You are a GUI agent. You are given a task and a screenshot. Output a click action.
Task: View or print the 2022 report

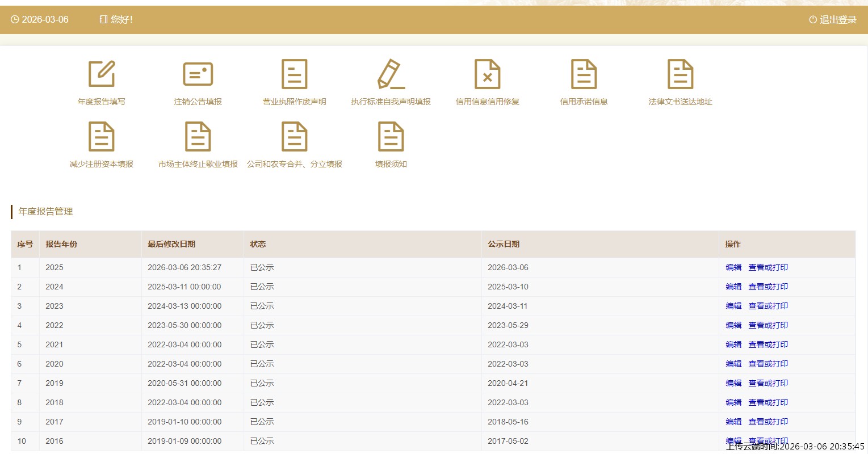point(768,325)
